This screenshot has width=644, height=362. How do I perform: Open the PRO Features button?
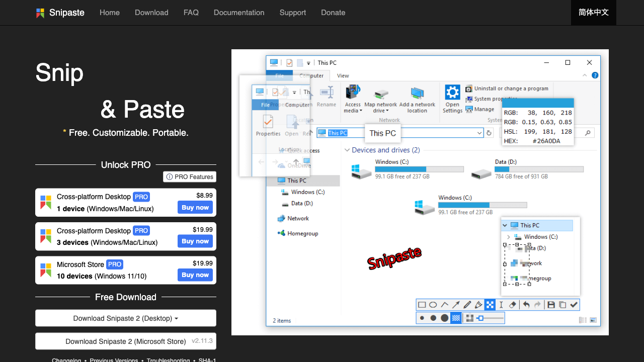coord(190,177)
